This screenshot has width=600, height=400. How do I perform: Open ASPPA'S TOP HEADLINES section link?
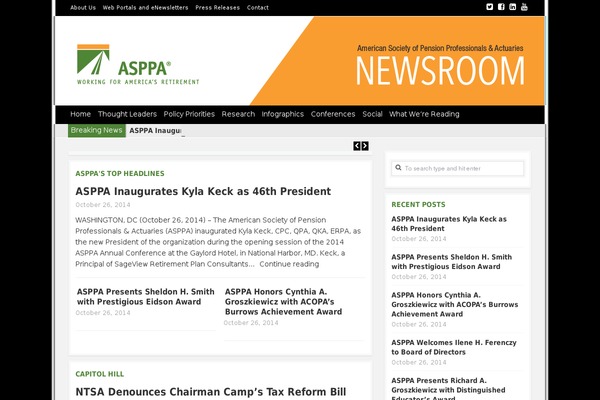click(120, 173)
